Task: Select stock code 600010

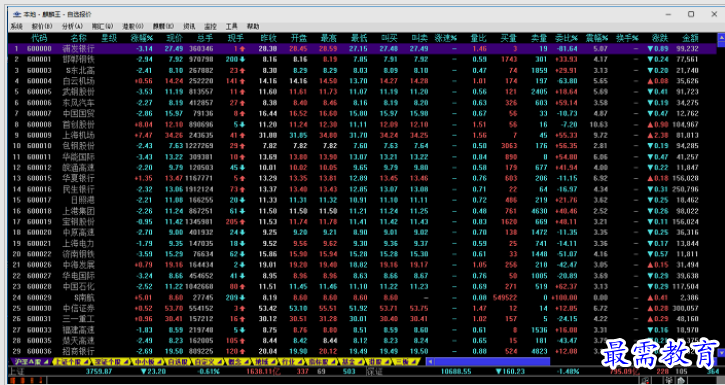Action: point(39,146)
